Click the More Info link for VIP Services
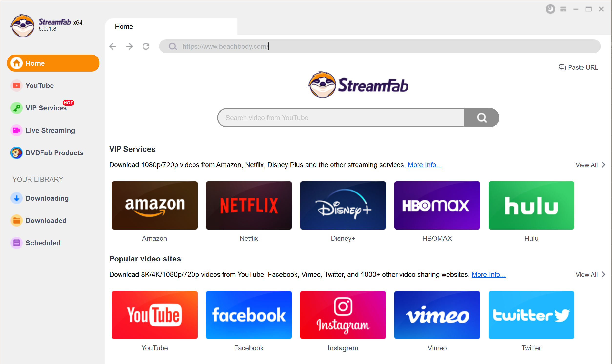Screen dimensions: 612x364 425,164
